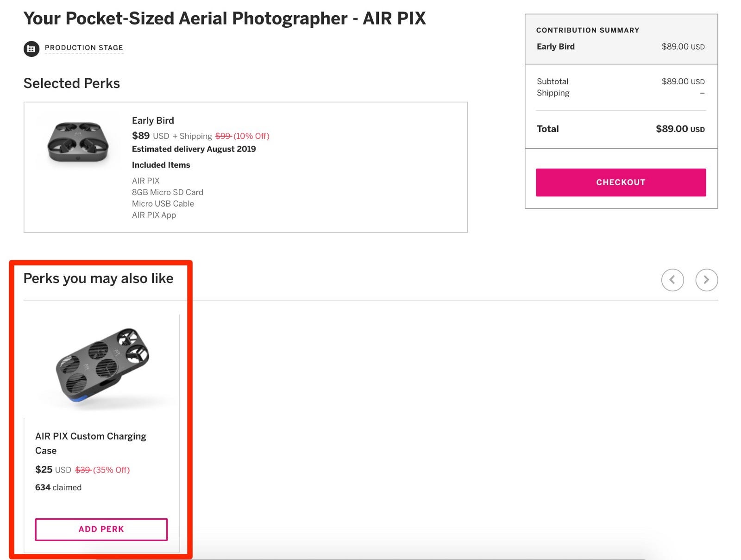741x560 pixels.
Task: Click the $25 charging case price
Action: point(44,470)
